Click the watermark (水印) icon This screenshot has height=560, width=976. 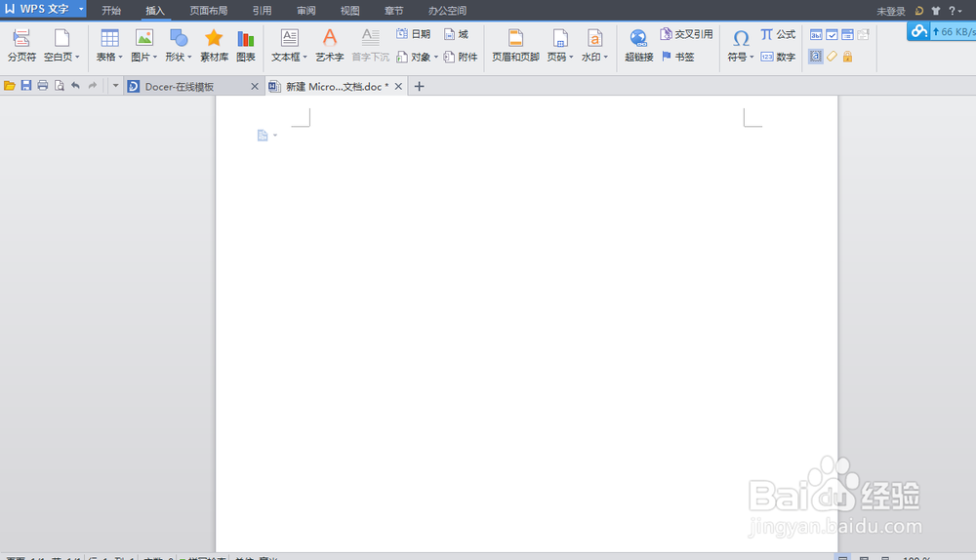[x=594, y=39]
